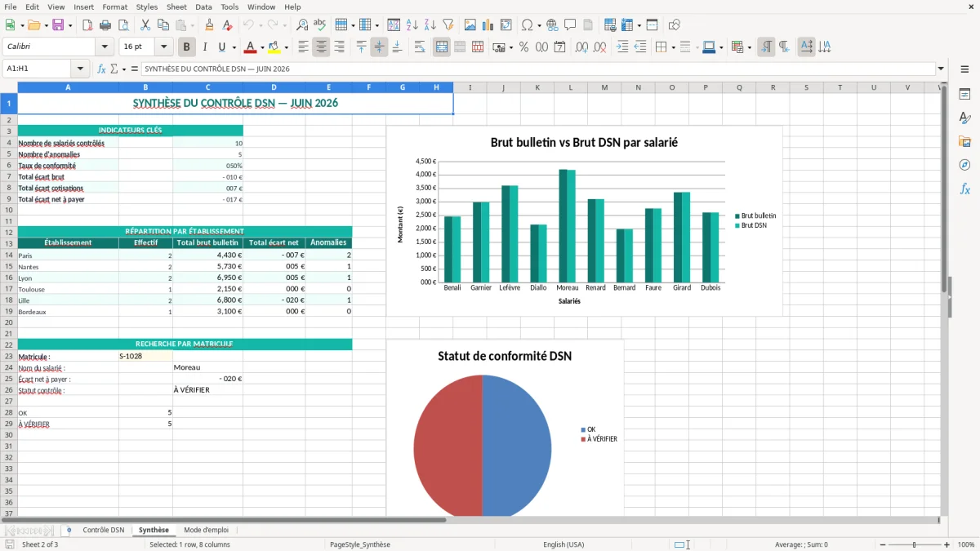Click the Sort Descending icon
This screenshot has height=551, width=980.
pos(430,25)
